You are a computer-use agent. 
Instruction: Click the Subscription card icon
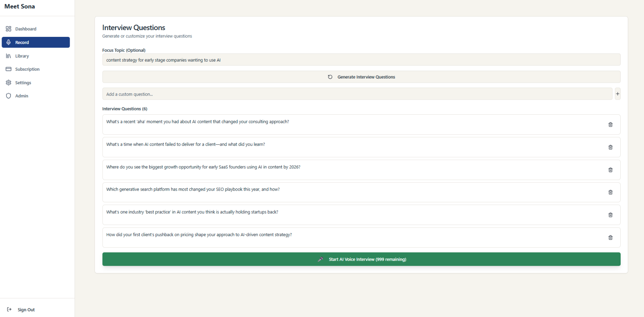[x=8, y=69]
